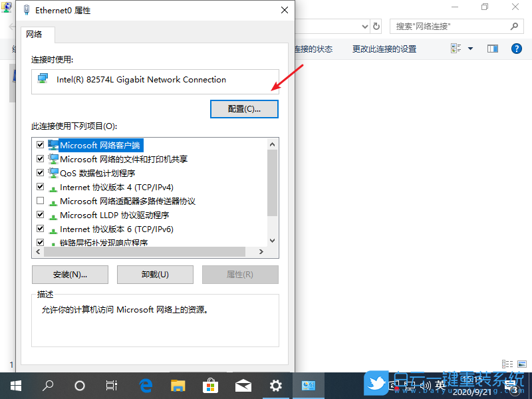Show the preview pane icon
This screenshot has height=399, width=532.
coord(492,48)
